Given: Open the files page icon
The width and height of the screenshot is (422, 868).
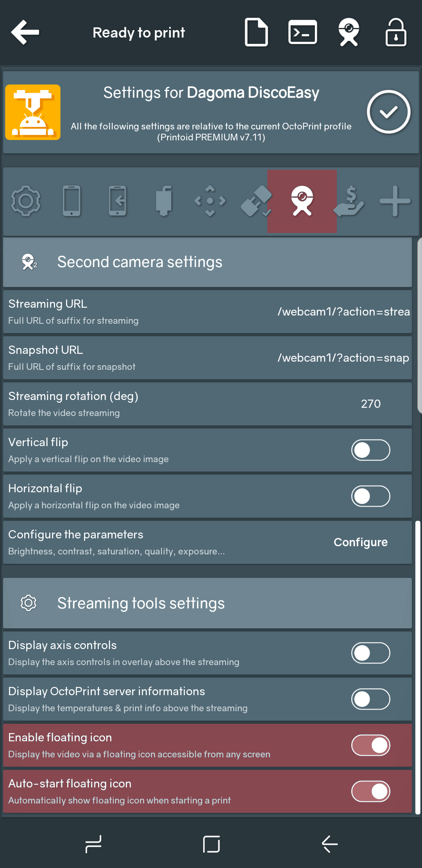Looking at the screenshot, I should pyautogui.click(x=256, y=32).
